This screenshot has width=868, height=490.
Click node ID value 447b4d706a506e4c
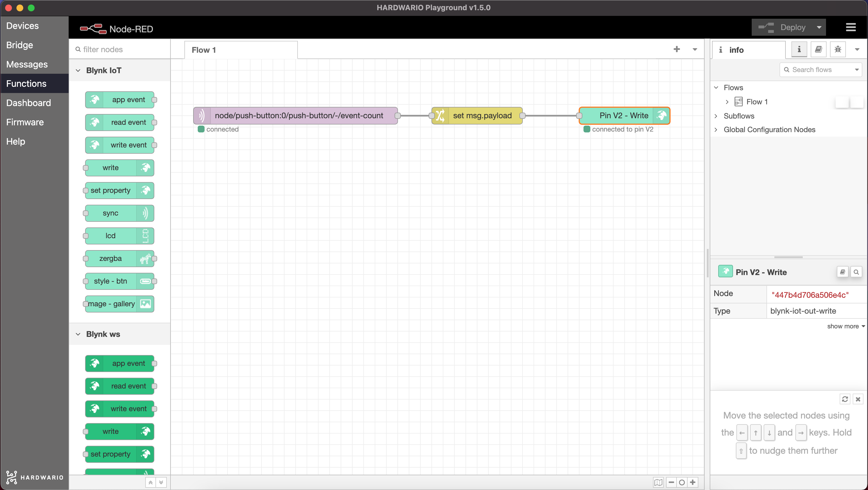(x=810, y=295)
